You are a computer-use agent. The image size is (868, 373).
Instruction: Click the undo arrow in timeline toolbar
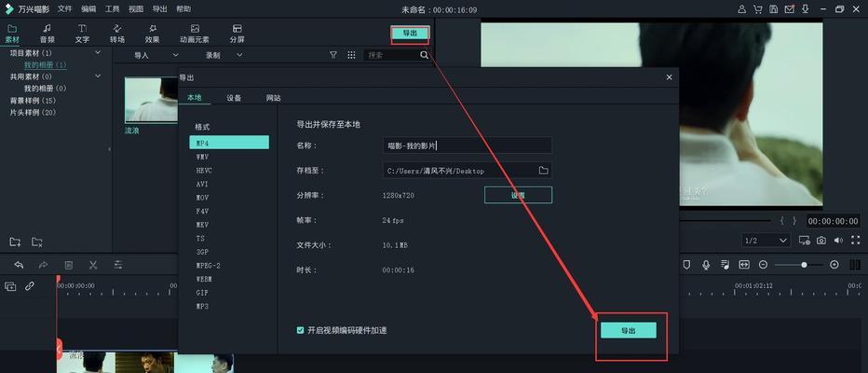[19, 265]
